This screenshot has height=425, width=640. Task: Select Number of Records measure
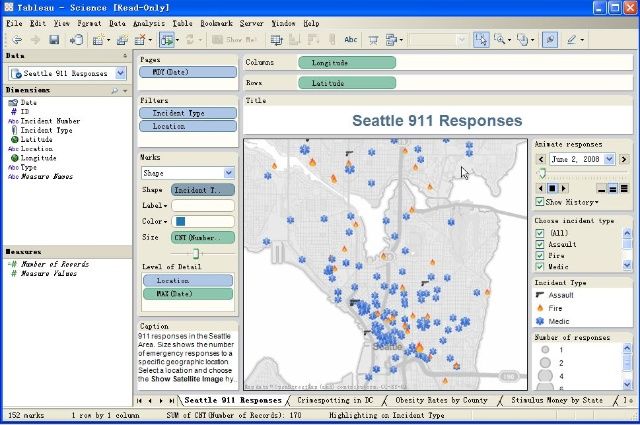click(x=54, y=264)
